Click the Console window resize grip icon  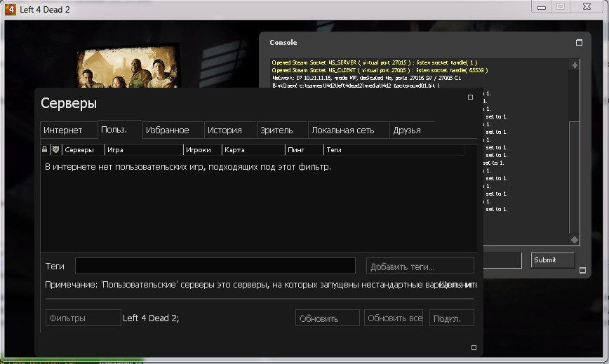582,270
